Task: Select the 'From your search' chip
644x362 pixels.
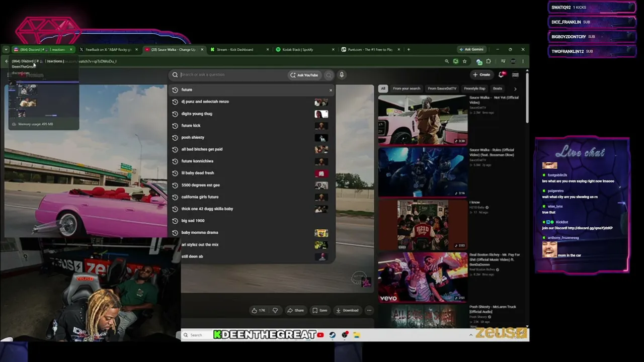Action: [x=407, y=88]
